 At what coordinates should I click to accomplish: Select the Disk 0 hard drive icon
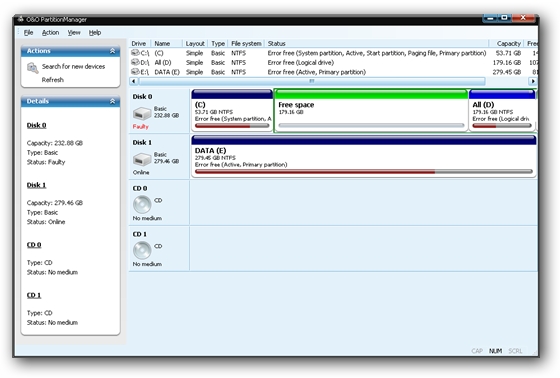[142, 114]
